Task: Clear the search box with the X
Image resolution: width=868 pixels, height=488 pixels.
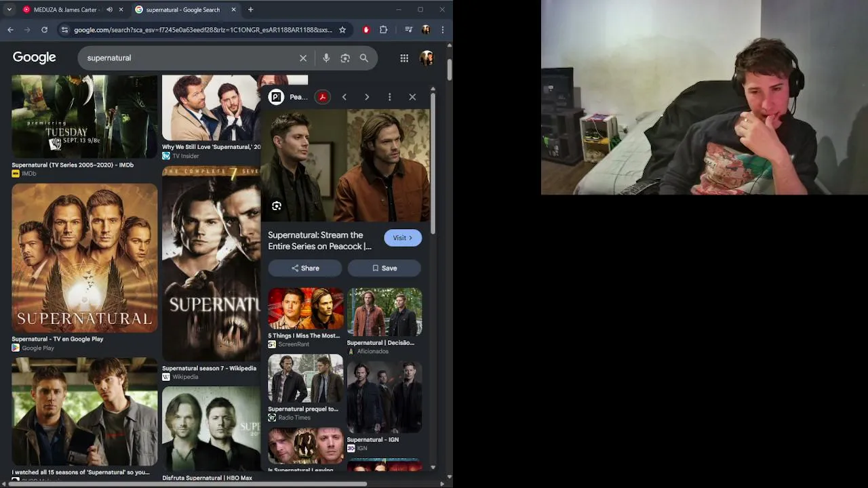Action: [303, 58]
